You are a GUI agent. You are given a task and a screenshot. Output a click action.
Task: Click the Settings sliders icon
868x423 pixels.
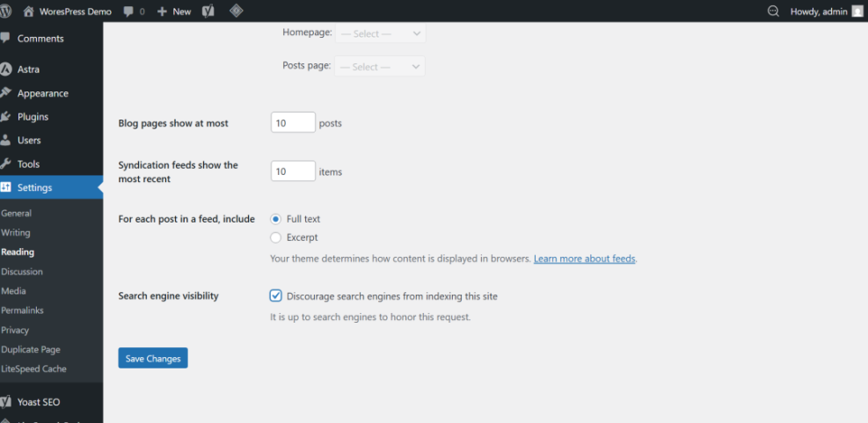(6, 187)
